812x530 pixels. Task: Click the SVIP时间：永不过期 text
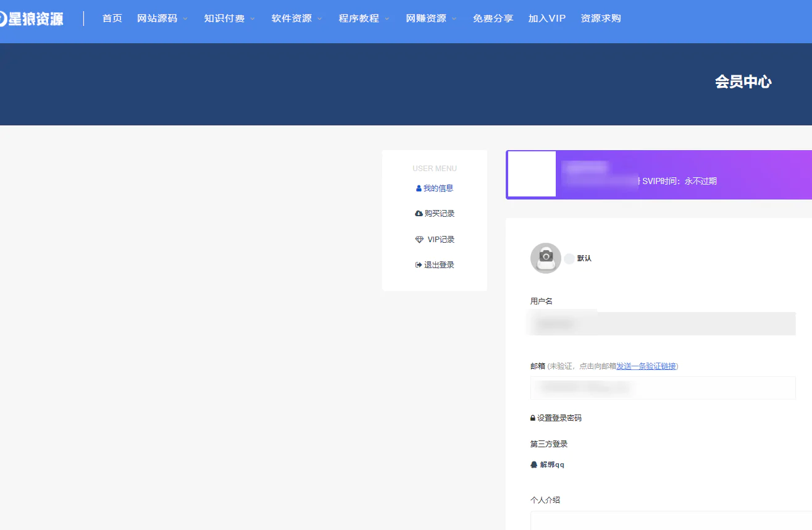coord(680,182)
